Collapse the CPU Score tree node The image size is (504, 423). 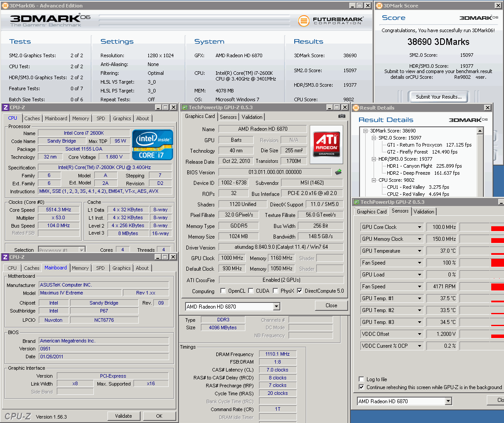point(374,180)
